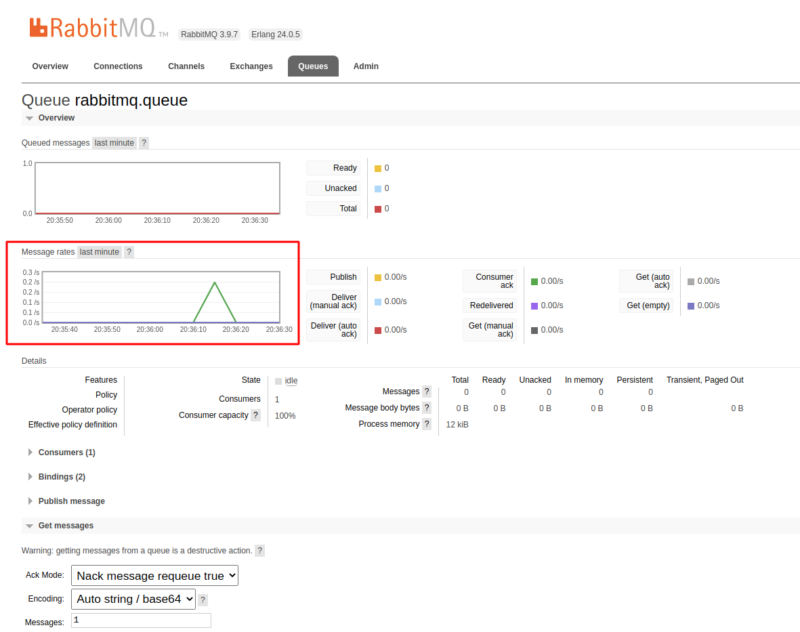Open help icon next to Message rates
800x632 pixels.
[x=129, y=252]
